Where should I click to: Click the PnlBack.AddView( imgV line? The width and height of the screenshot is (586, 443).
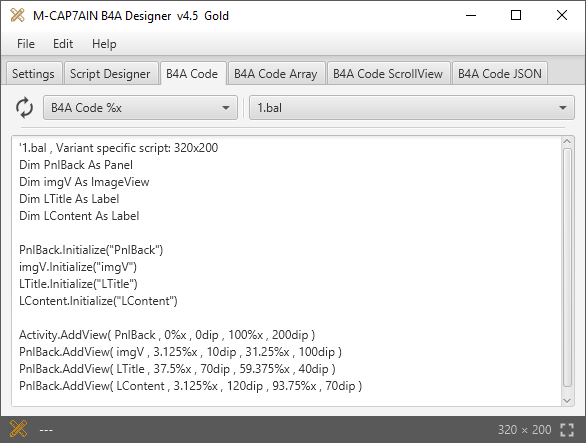click(181, 352)
